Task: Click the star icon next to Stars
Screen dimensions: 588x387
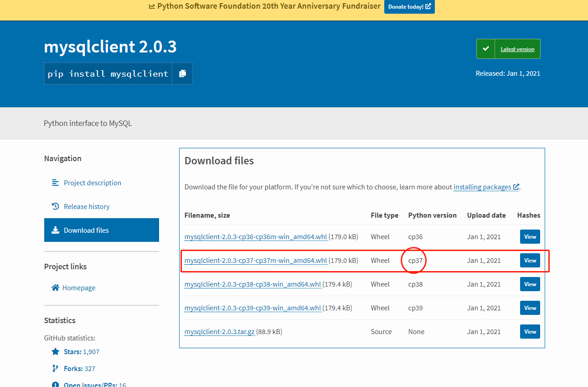Action: click(x=56, y=351)
